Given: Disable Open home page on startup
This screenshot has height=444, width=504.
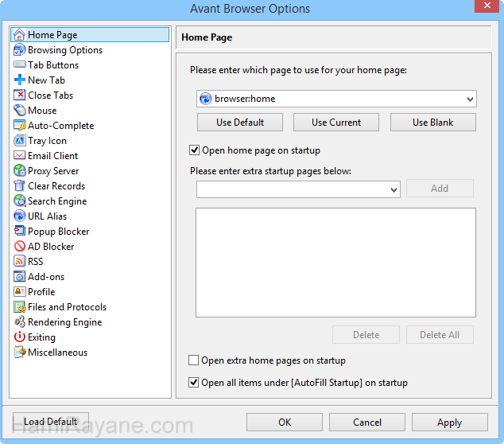Looking at the screenshot, I should [195, 150].
